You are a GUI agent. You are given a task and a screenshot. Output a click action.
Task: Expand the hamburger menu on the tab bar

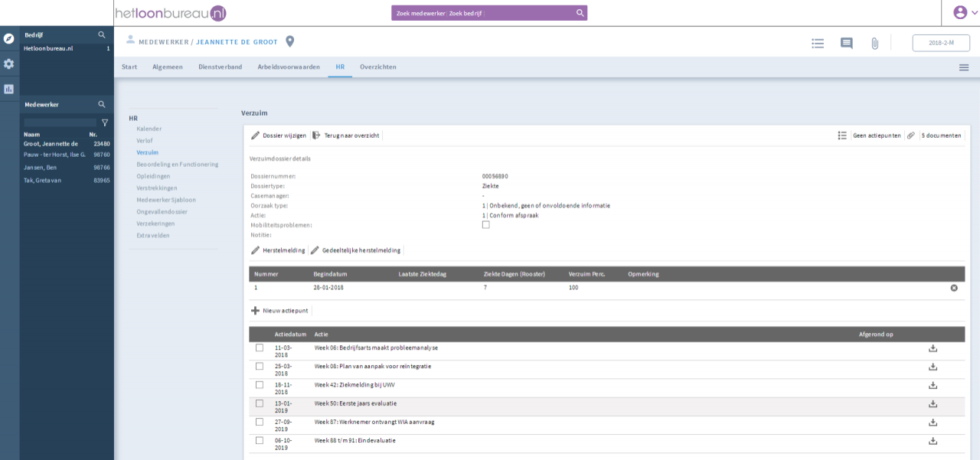coord(964,67)
